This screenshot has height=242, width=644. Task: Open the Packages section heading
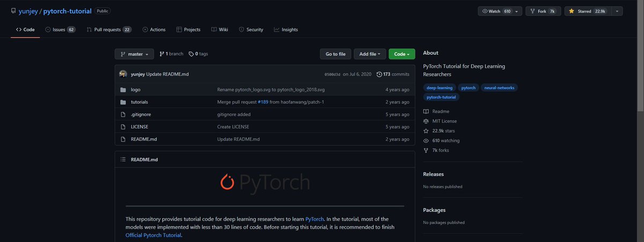[434, 210]
